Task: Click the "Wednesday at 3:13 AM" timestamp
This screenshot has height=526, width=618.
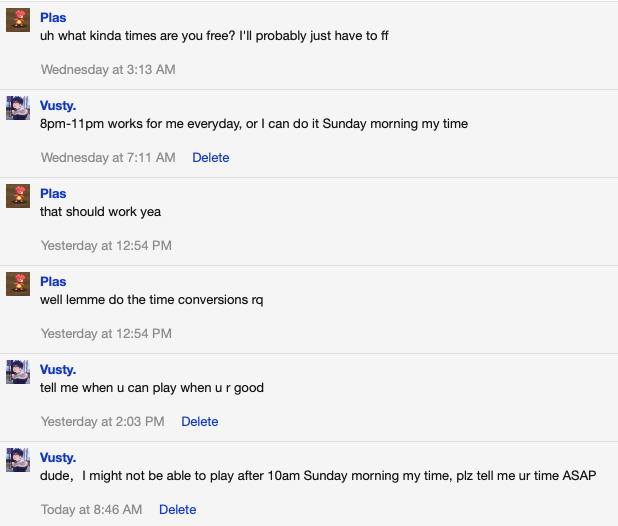Action: [108, 70]
